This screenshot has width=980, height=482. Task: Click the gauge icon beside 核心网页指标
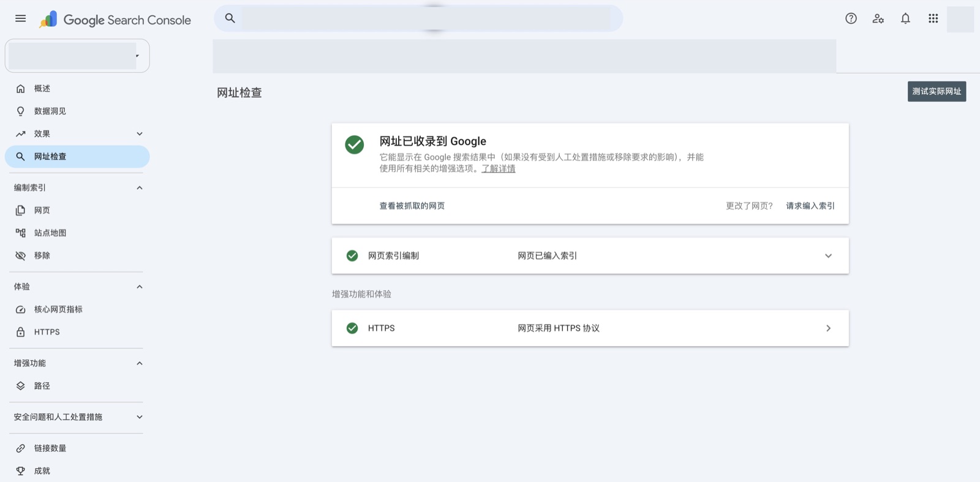[21, 310]
